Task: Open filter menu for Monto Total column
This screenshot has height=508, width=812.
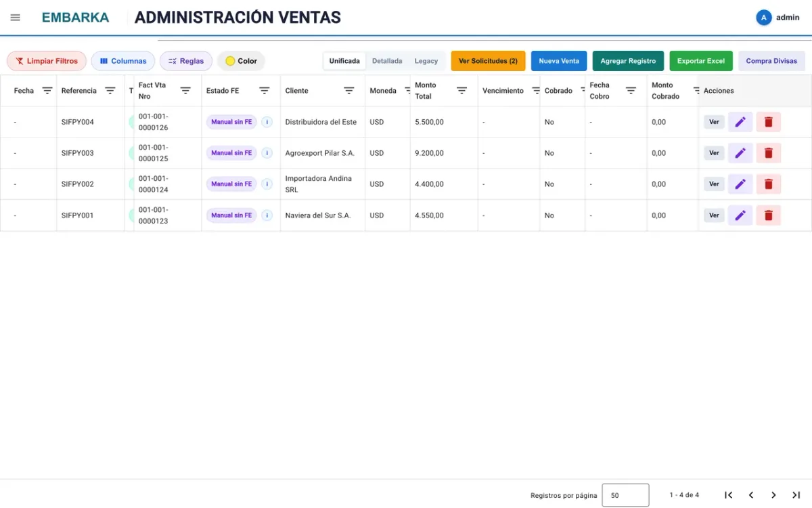Action: (461, 91)
